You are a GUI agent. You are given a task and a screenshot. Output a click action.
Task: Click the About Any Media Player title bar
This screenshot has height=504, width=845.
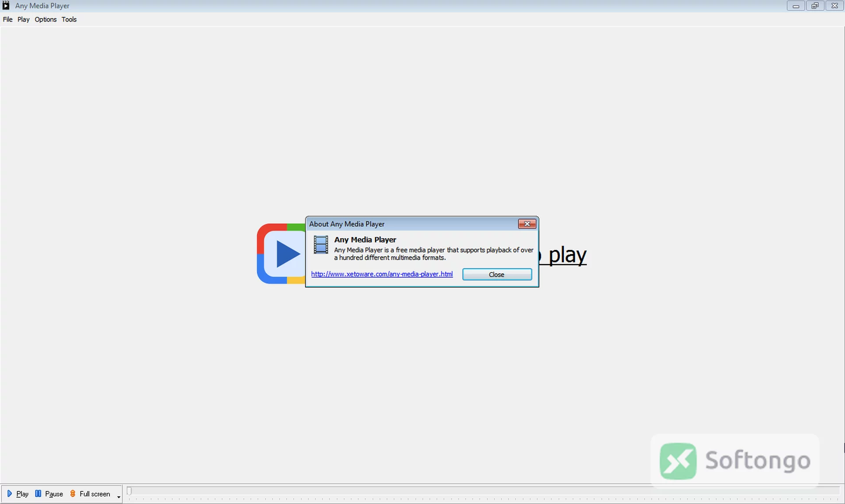[411, 224]
